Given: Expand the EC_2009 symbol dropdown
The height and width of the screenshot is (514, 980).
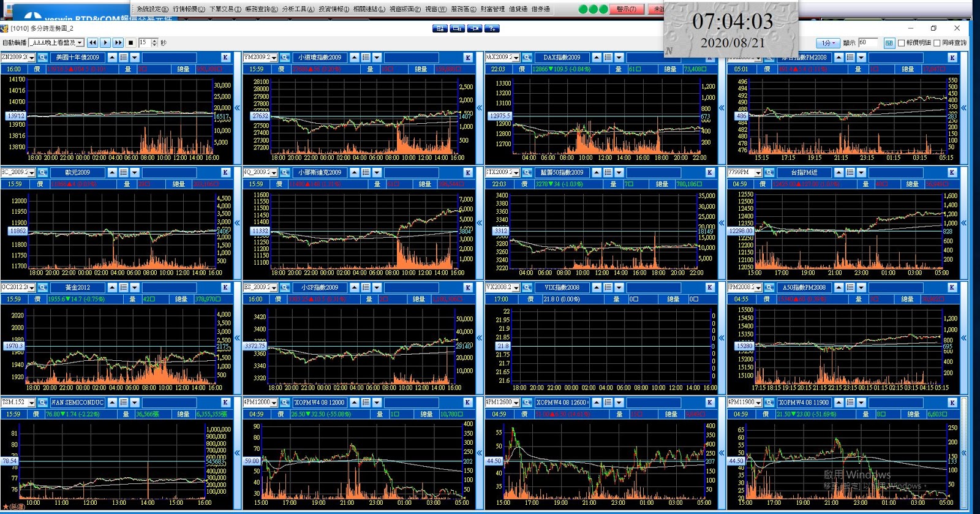Looking at the screenshot, I should [31, 173].
